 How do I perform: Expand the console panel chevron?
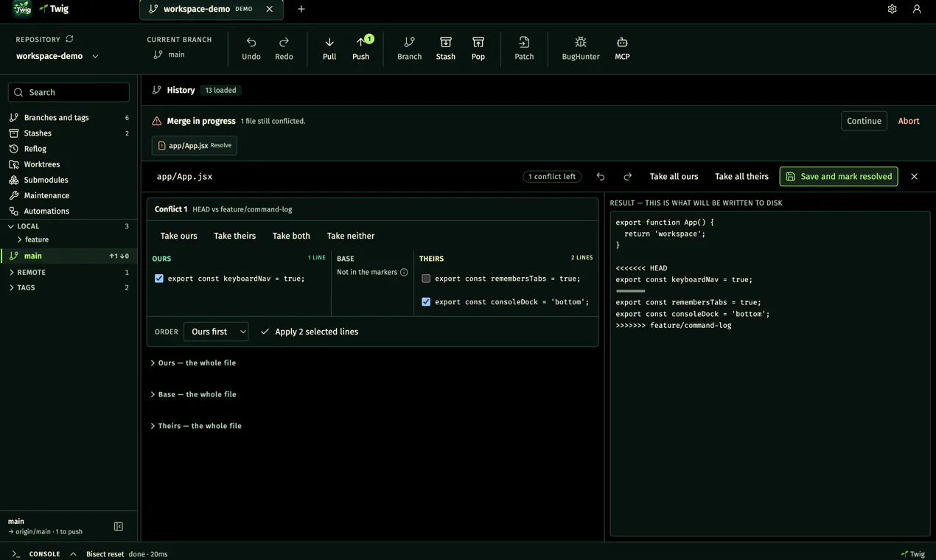[73, 554]
